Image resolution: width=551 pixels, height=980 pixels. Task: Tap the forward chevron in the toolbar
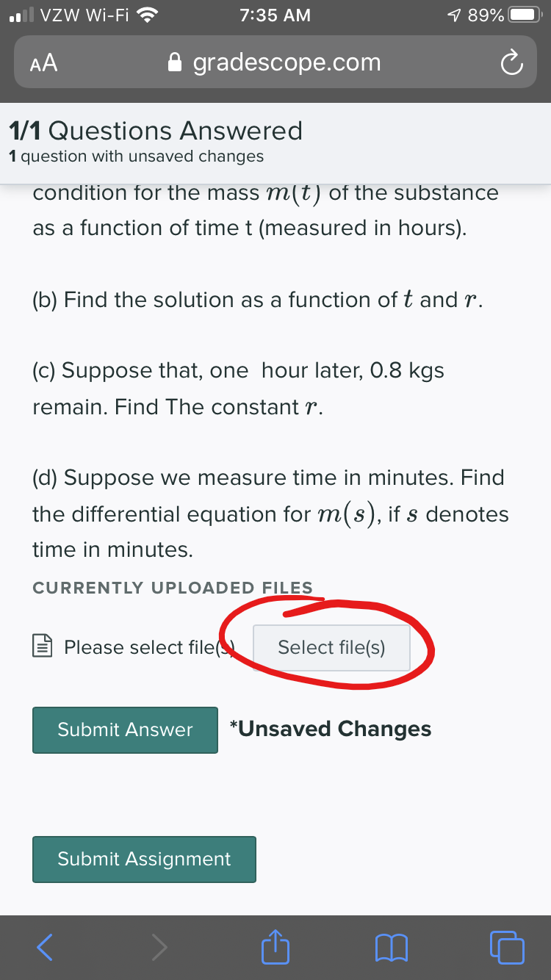159,947
